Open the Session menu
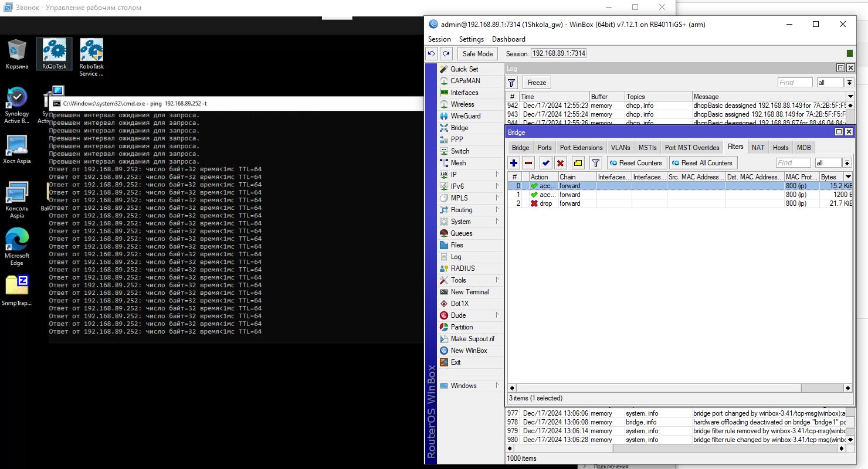868x469 pixels. pyautogui.click(x=439, y=39)
